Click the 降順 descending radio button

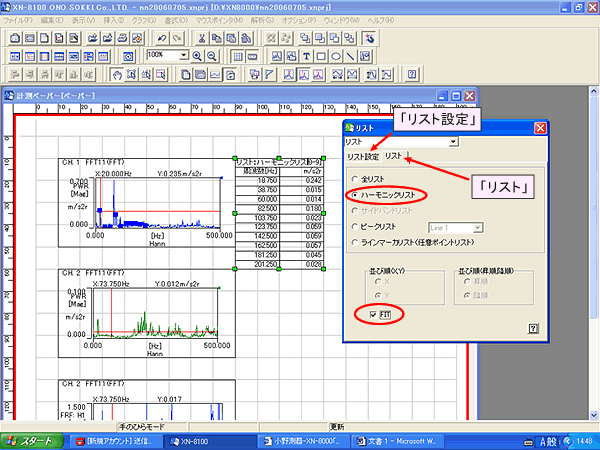(467, 295)
